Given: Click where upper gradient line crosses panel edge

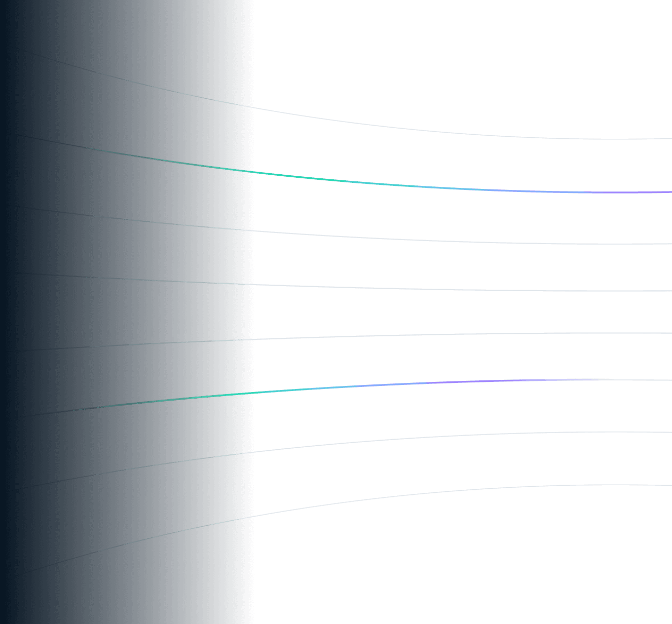Looking at the screenshot, I should pyautogui.click(x=248, y=172).
